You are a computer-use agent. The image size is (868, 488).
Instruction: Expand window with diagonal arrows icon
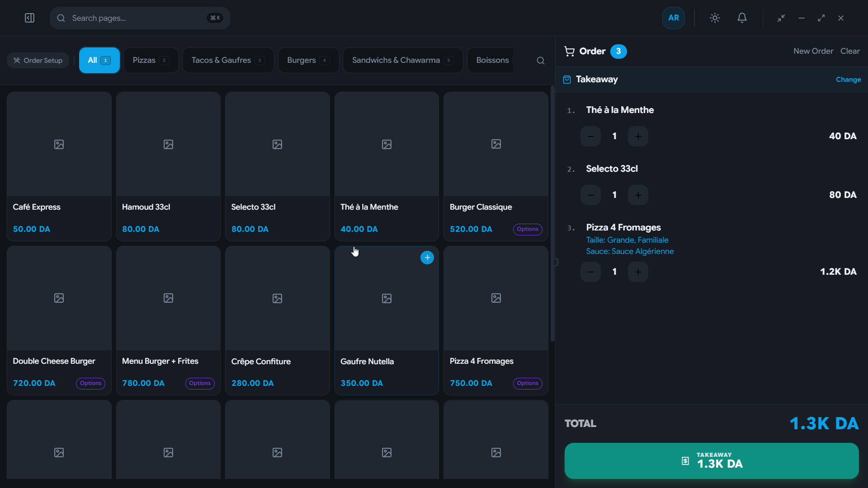point(821,18)
